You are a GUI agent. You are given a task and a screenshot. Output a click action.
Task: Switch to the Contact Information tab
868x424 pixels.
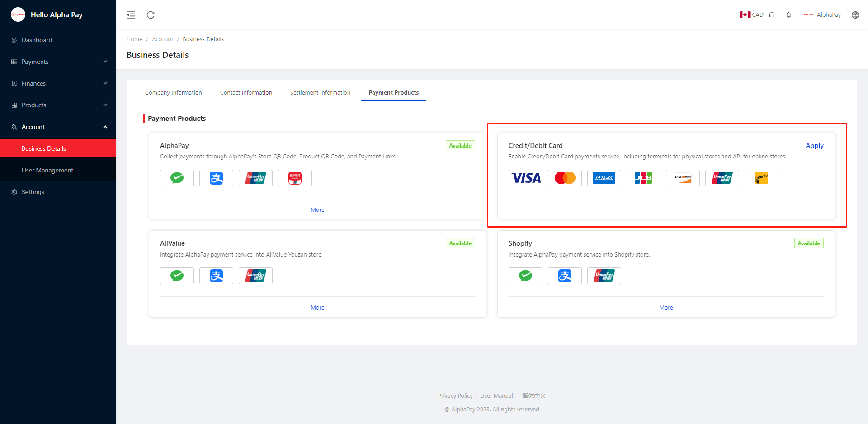pos(246,92)
